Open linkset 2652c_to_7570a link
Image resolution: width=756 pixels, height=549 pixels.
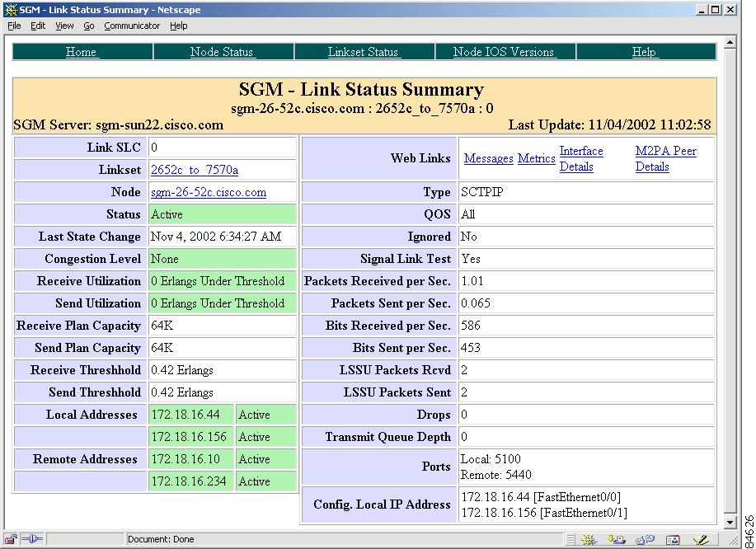[x=195, y=170]
